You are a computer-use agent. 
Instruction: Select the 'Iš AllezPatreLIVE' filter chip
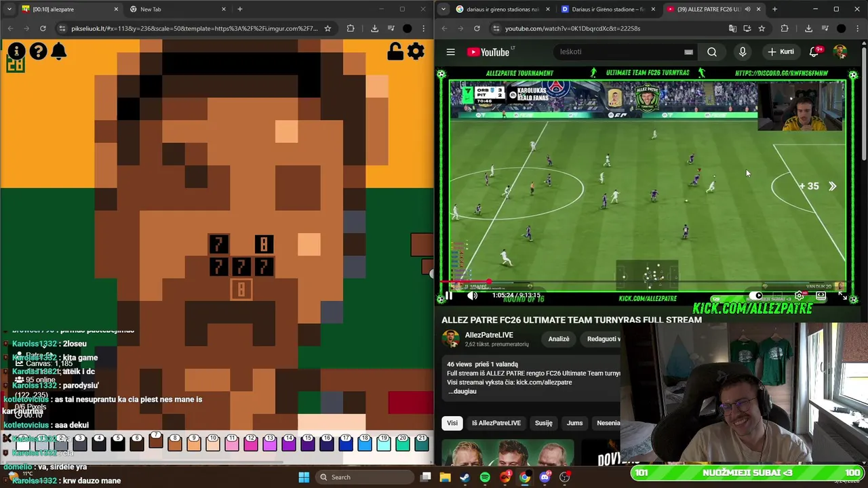(x=496, y=423)
